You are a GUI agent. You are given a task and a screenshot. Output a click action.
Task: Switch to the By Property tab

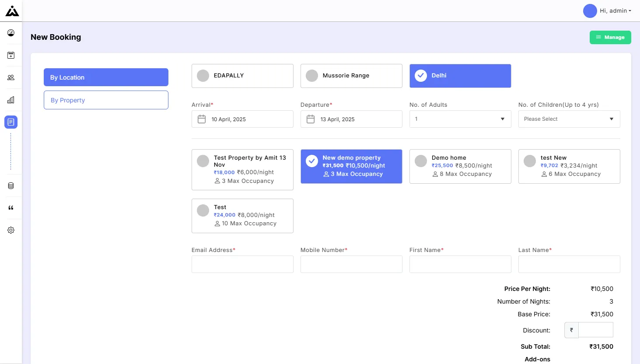click(x=106, y=100)
